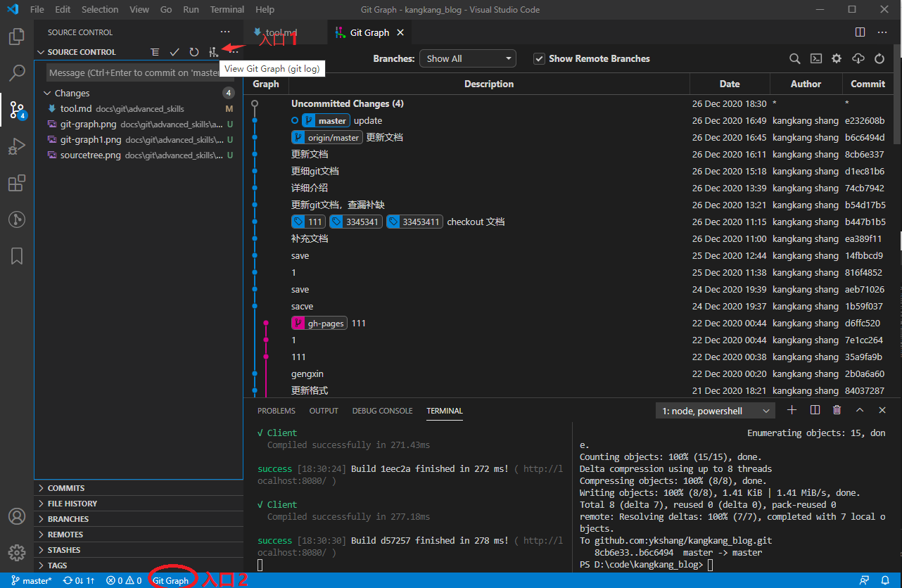Screen dimensions: 902x588
Task: Expand the STASHES section
Action: point(139,550)
